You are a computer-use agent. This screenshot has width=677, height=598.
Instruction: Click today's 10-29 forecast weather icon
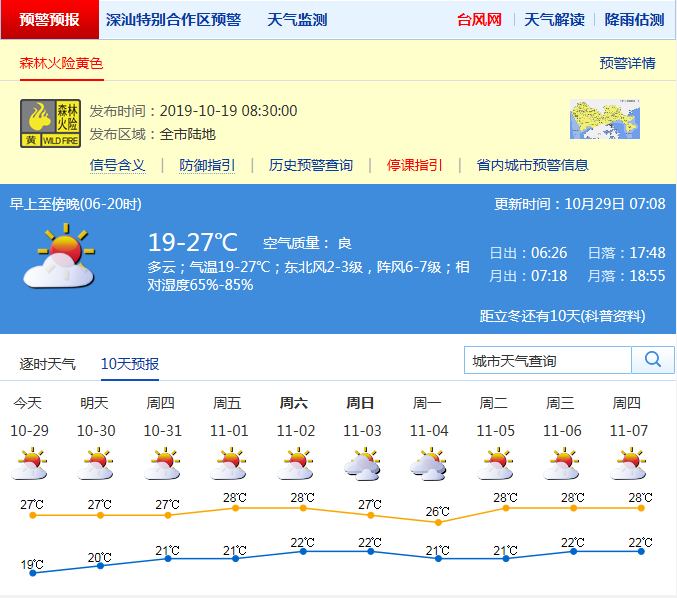pyautogui.click(x=28, y=464)
